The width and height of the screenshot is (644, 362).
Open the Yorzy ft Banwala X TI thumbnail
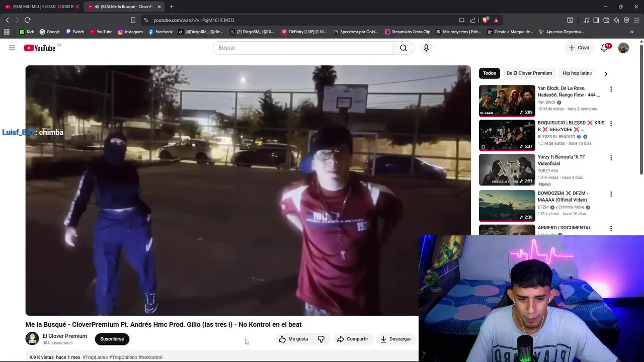(x=507, y=169)
